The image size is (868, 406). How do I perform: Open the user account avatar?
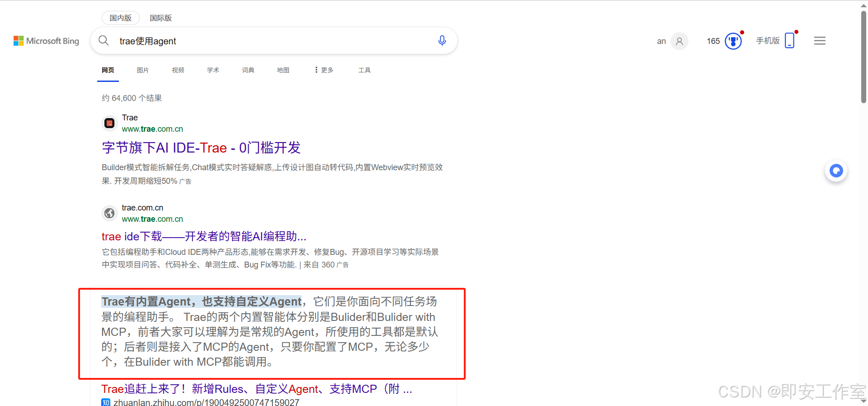click(679, 41)
